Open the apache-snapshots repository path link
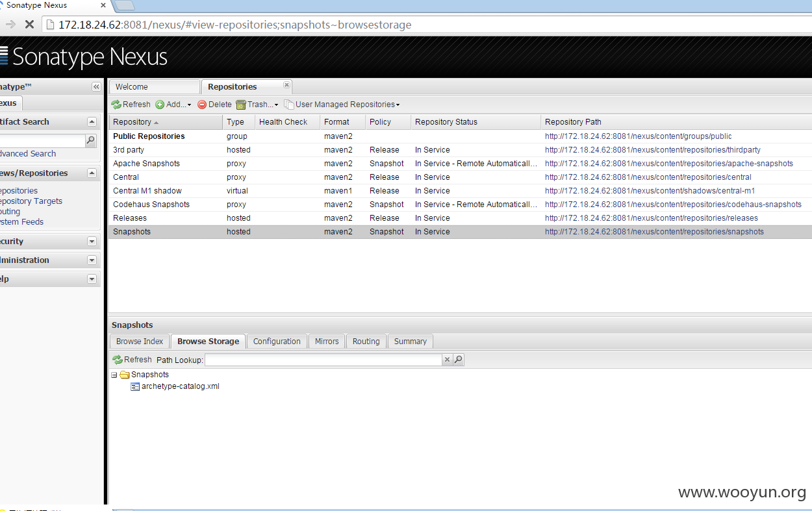The width and height of the screenshot is (812, 511). point(669,164)
